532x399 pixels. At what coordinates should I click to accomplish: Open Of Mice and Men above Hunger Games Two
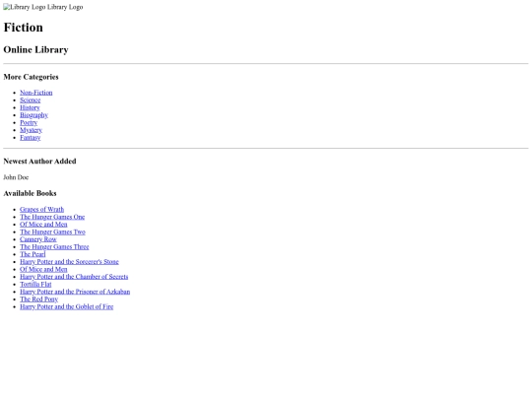[x=43, y=225]
